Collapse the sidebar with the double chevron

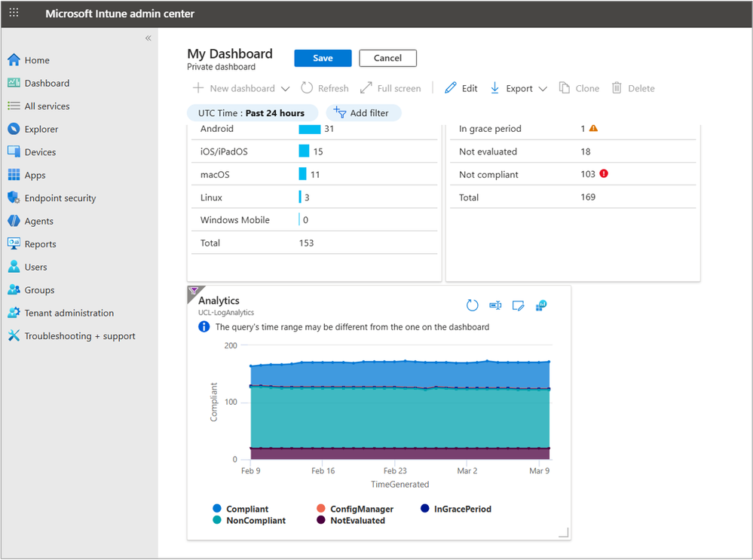(148, 38)
